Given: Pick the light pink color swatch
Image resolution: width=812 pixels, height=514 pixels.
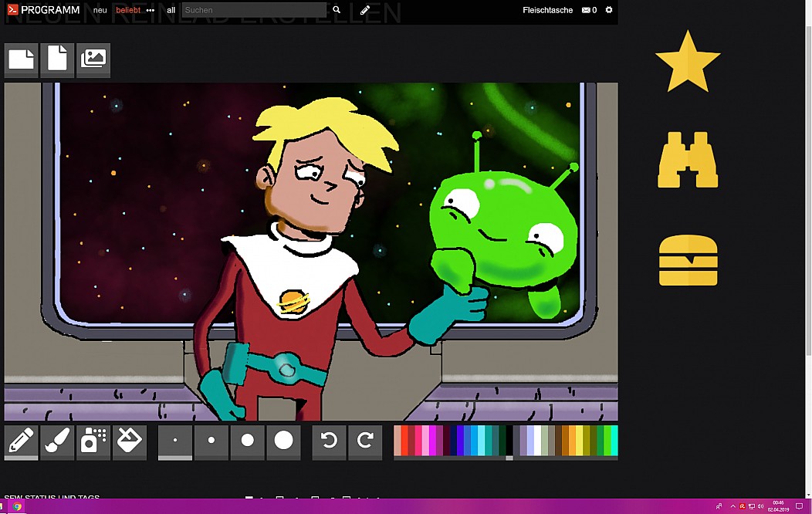Looking at the screenshot, I should (x=425, y=441).
